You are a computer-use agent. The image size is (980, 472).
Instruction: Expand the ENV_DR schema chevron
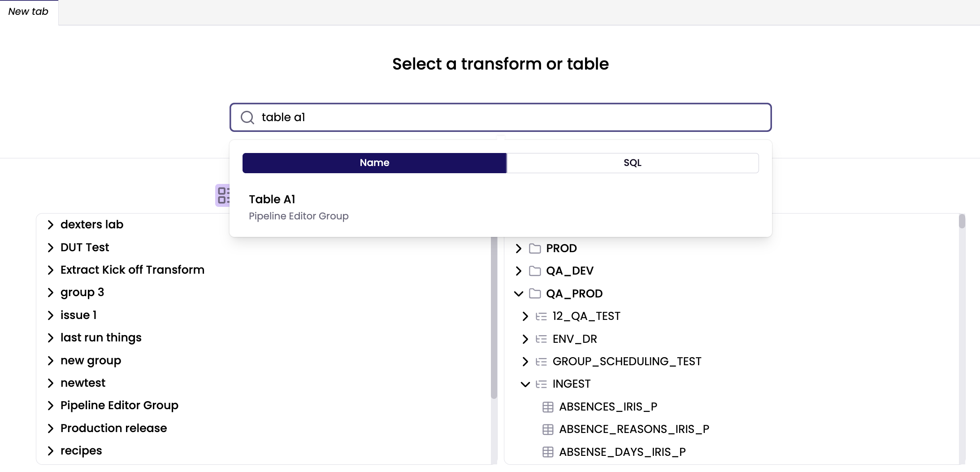tap(525, 339)
